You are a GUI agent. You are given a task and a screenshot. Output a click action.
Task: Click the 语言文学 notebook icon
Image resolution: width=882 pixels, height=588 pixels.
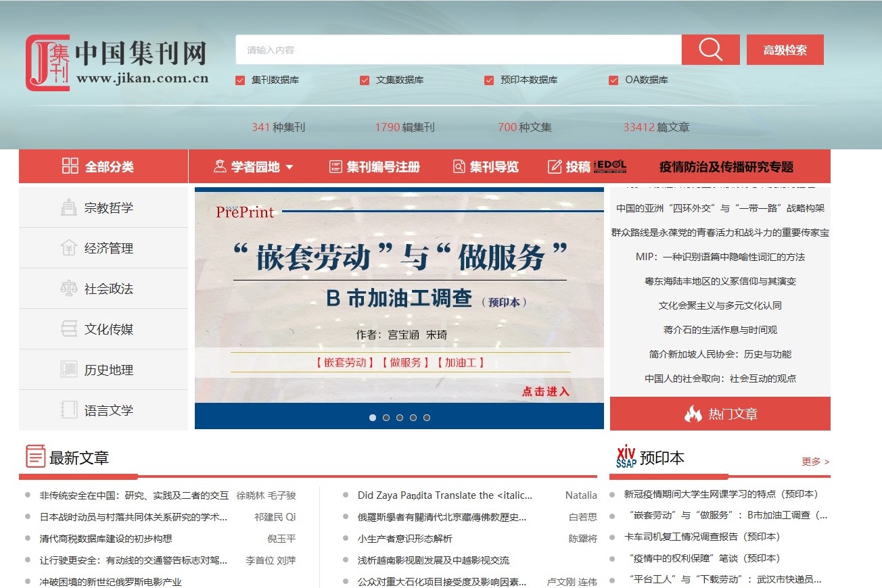point(69,410)
